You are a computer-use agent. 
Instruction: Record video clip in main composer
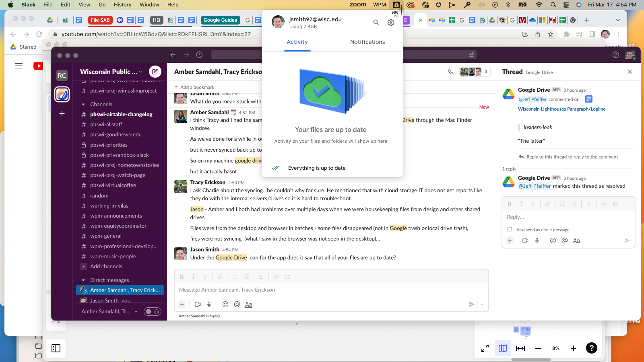tap(198, 304)
